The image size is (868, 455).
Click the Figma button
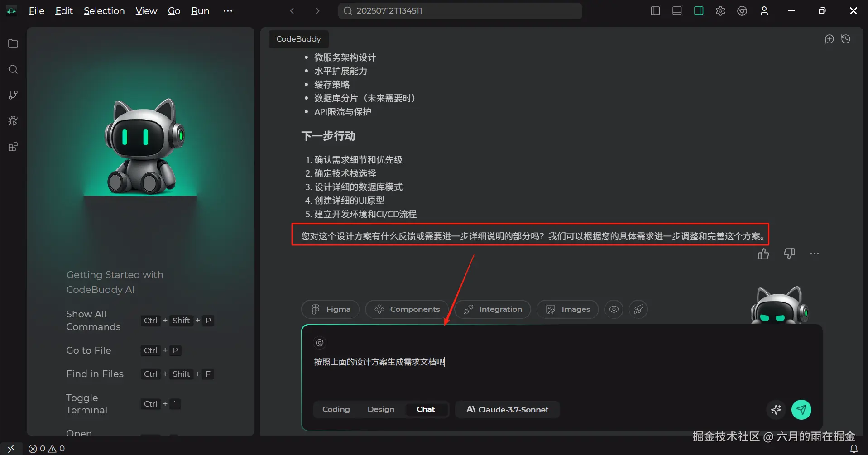330,309
